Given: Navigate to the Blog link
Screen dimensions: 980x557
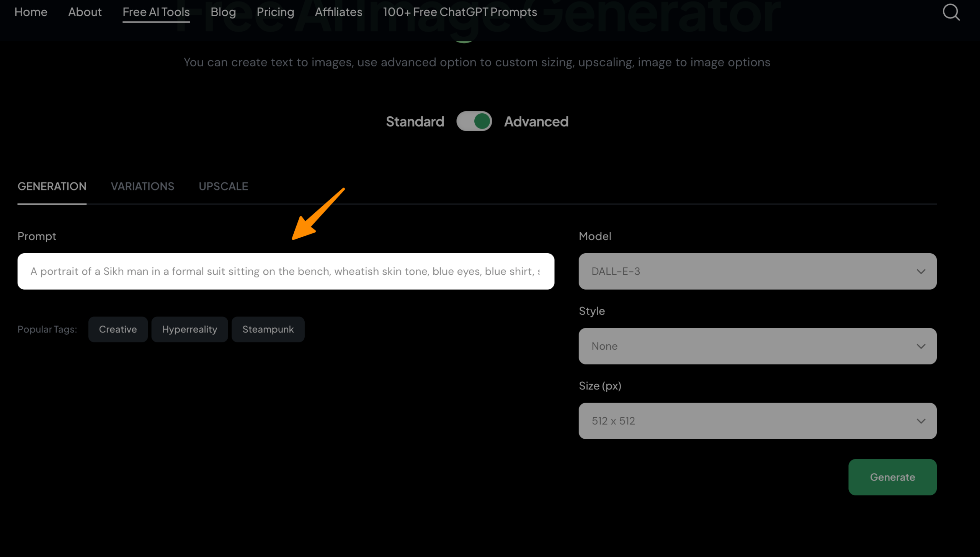Looking at the screenshot, I should [x=223, y=12].
